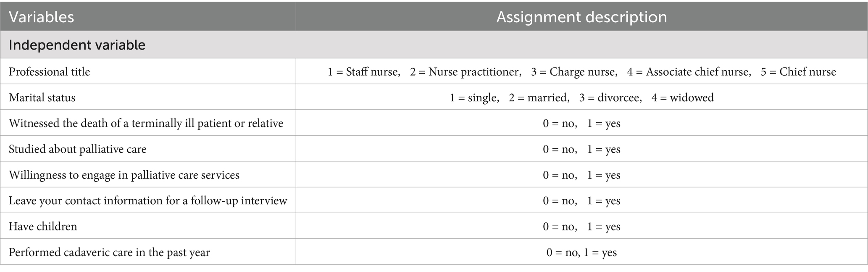This screenshot has height=272, width=868.
Task: Click the Have children yes/no assignment cell
Action: (x=581, y=227)
